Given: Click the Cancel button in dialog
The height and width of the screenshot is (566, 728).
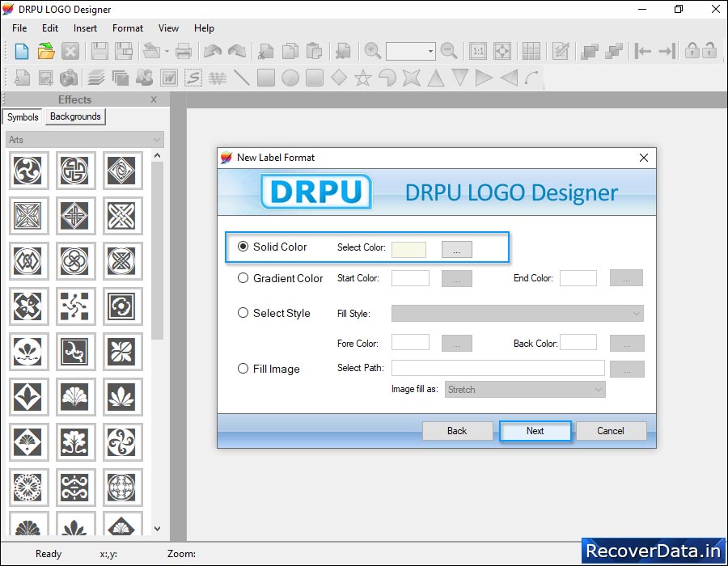Looking at the screenshot, I should point(611,430).
